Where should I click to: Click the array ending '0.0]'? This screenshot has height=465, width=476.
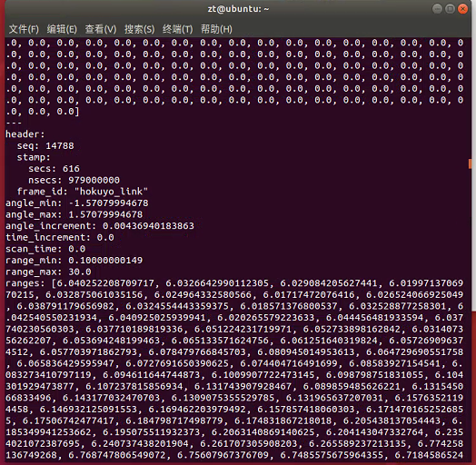pos(68,112)
